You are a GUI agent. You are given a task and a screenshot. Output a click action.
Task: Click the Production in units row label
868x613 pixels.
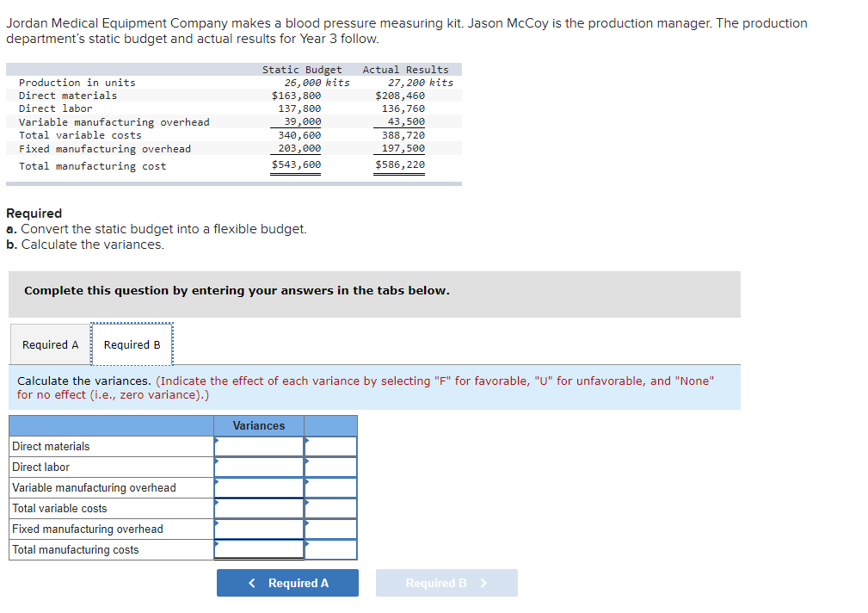point(77,83)
